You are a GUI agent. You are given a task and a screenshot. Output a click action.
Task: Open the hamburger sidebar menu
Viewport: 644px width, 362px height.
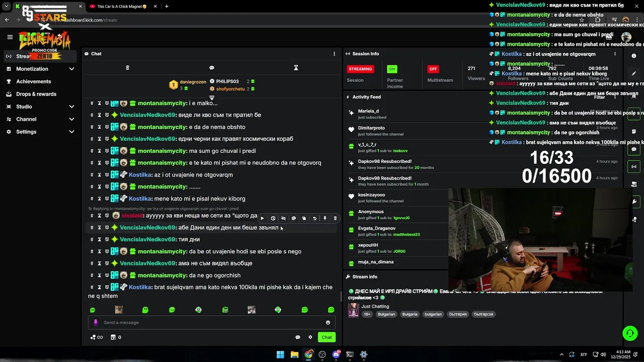tap(10, 37)
